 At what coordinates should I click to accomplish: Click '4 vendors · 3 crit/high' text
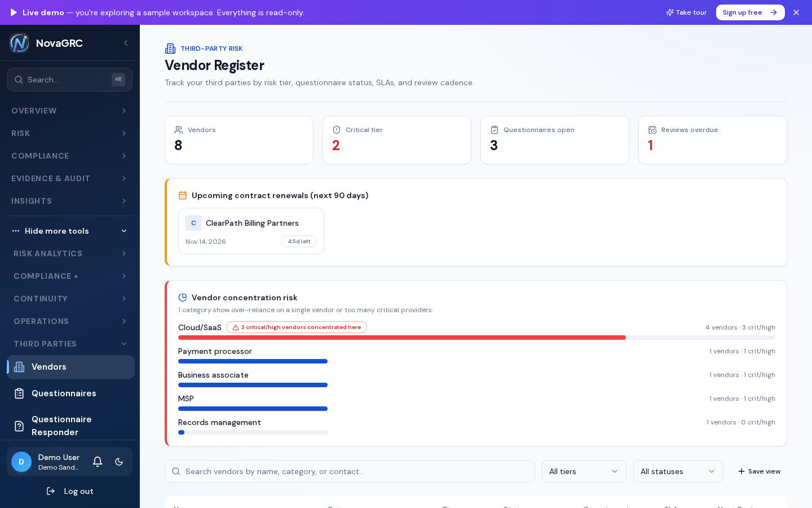click(740, 327)
